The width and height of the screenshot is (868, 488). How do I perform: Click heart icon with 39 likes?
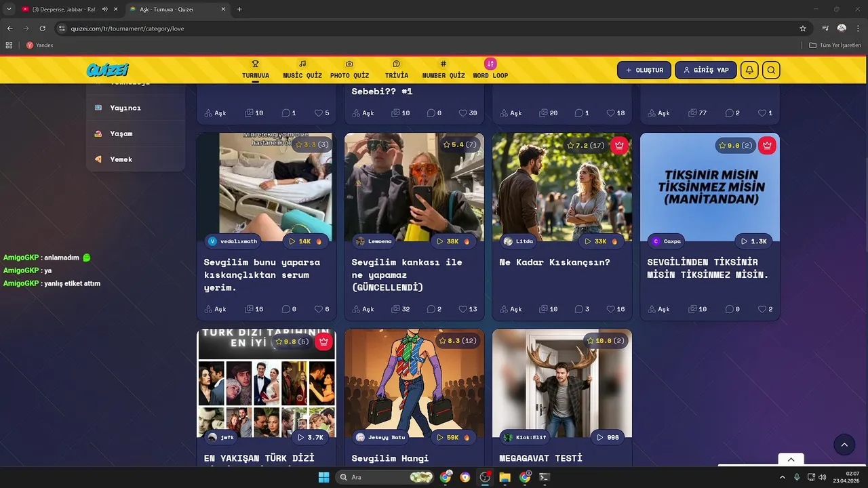pyautogui.click(x=463, y=113)
